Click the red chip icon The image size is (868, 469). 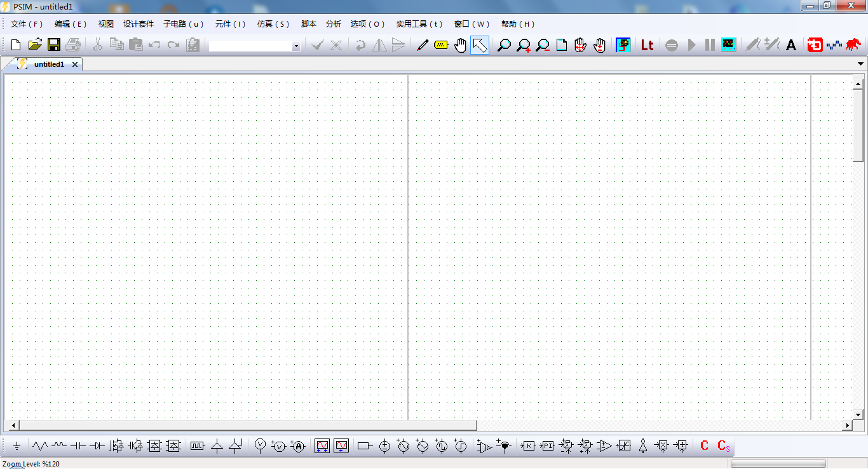[815, 45]
